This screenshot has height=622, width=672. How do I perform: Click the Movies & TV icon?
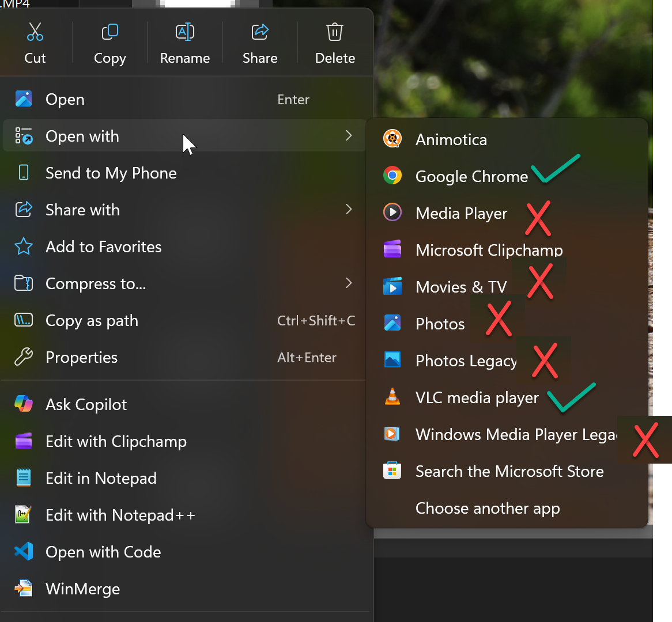pos(392,286)
